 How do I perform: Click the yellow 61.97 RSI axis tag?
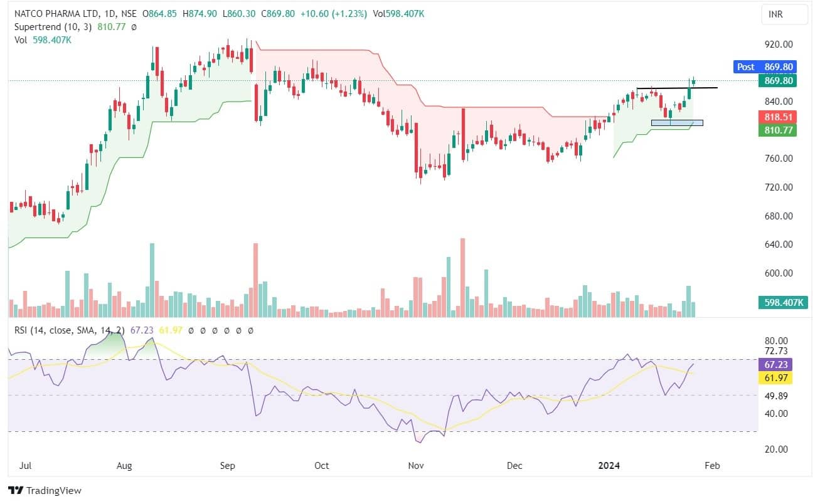[776, 378]
